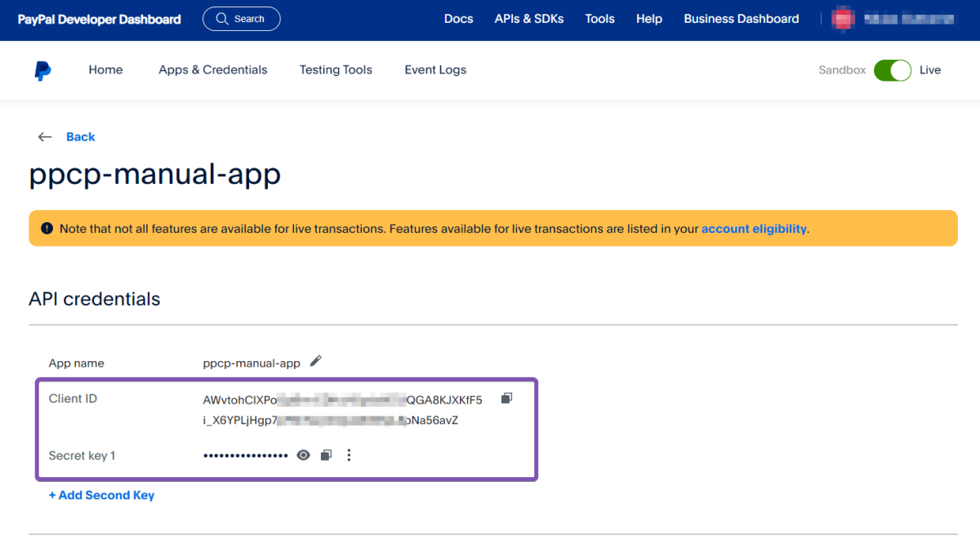Image resolution: width=980 pixels, height=553 pixels.
Task: Click the Add Second Key link
Action: click(x=101, y=495)
